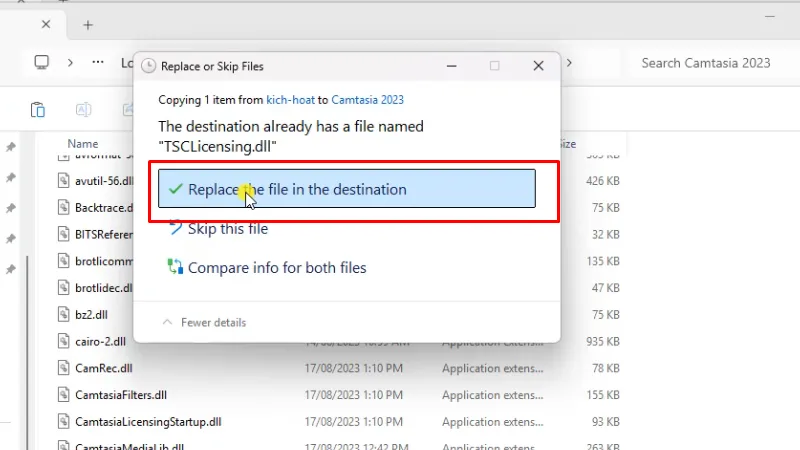
Task: Open the kich-hoat source folder link
Action: [x=289, y=99]
